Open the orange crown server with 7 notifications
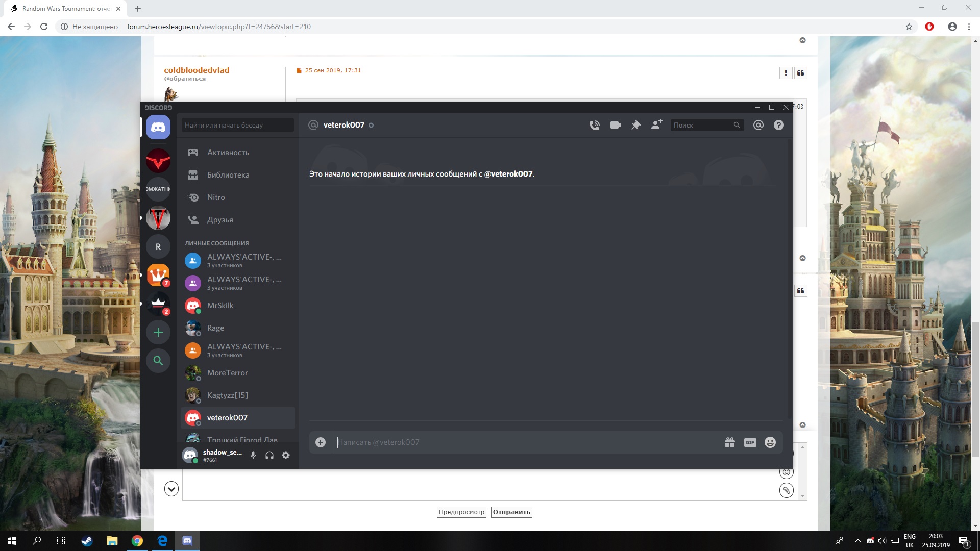The width and height of the screenshot is (980, 551). 158,275
